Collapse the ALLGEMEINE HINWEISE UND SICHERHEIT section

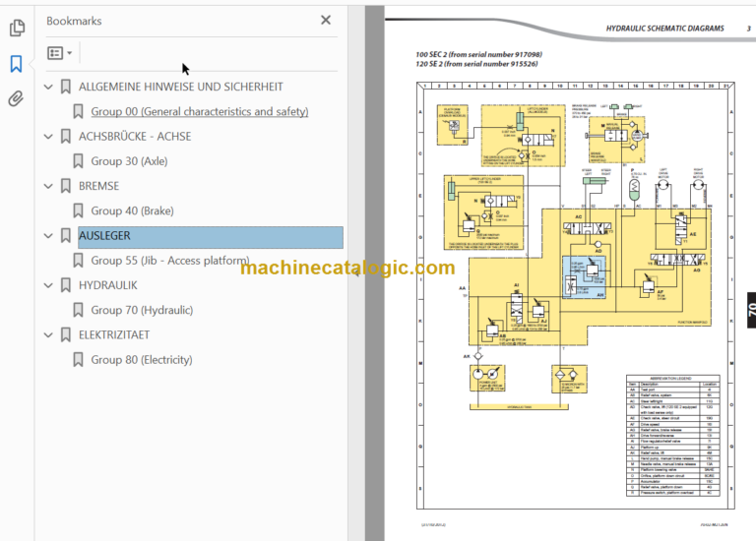[48, 88]
